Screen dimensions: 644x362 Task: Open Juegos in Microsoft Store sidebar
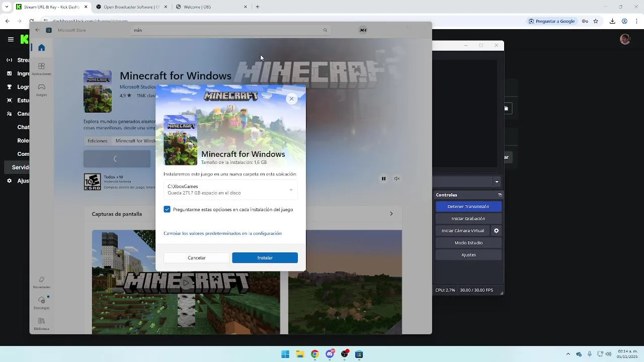[x=41, y=90]
